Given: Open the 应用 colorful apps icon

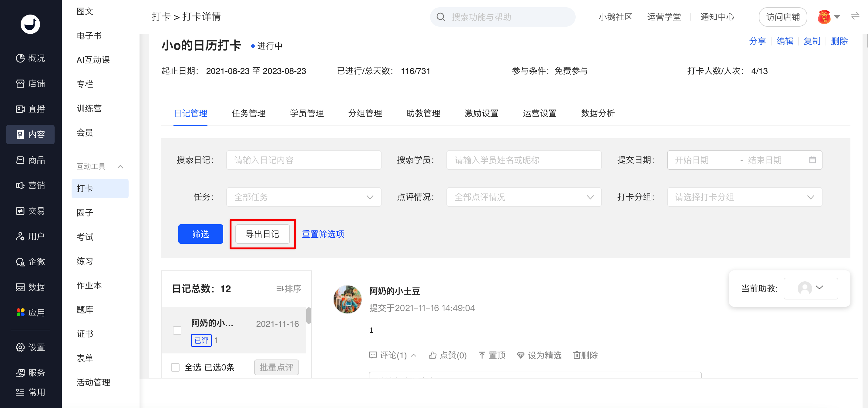Looking at the screenshot, I should (20, 312).
